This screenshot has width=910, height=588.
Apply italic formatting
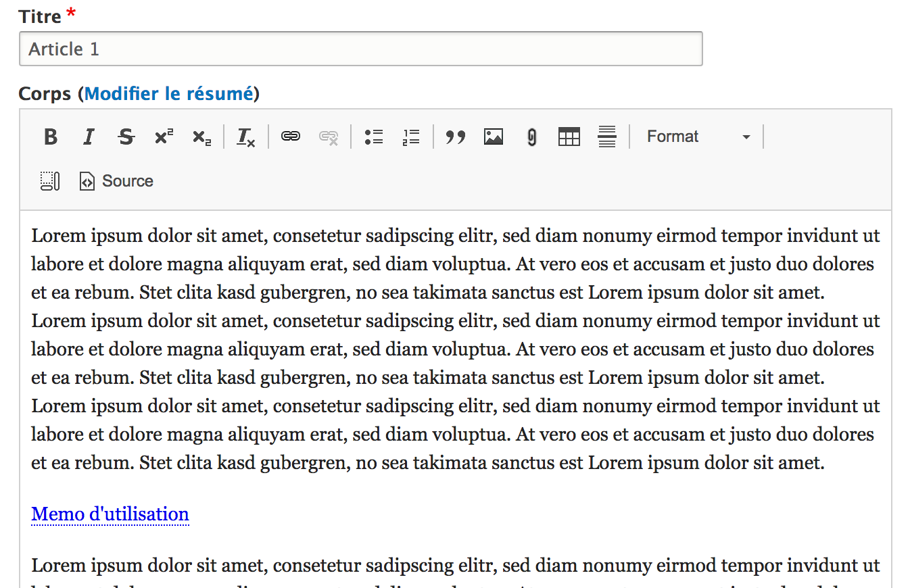(88, 137)
